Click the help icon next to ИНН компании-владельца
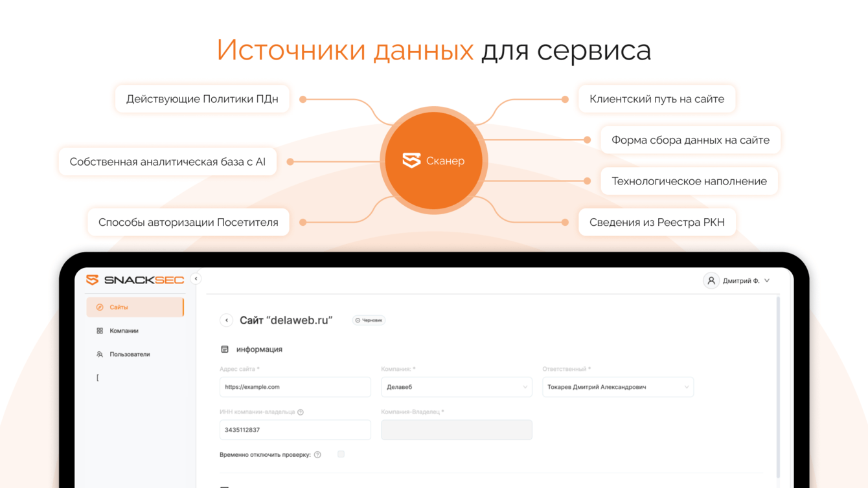868x488 pixels. tap(301, 412)
